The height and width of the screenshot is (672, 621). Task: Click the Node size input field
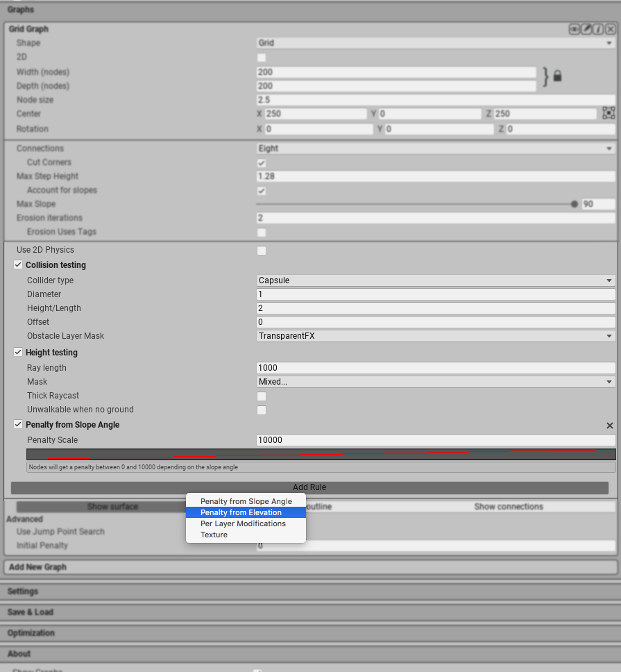(435, 100)
